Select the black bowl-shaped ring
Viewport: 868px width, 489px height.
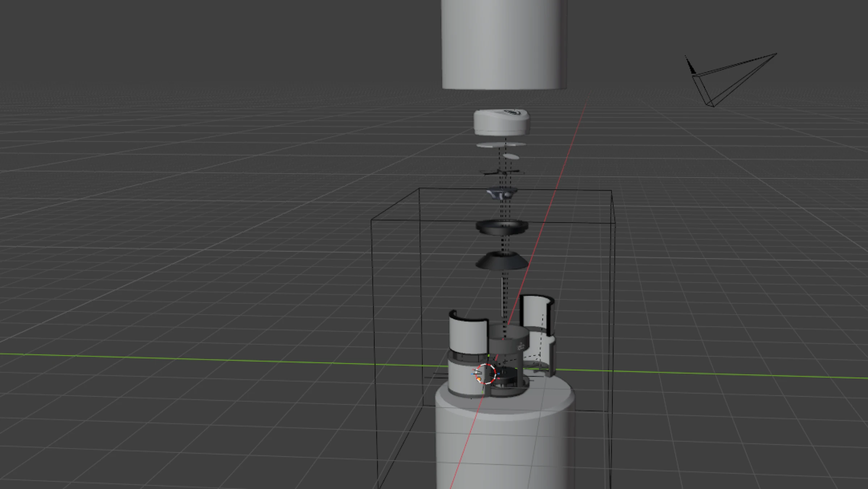point(502,228)
